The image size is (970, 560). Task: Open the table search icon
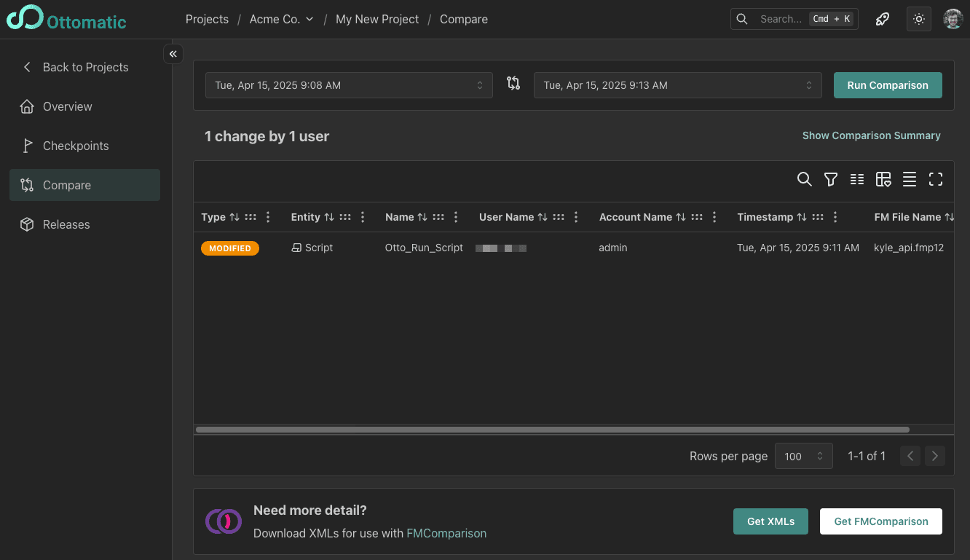804,179
